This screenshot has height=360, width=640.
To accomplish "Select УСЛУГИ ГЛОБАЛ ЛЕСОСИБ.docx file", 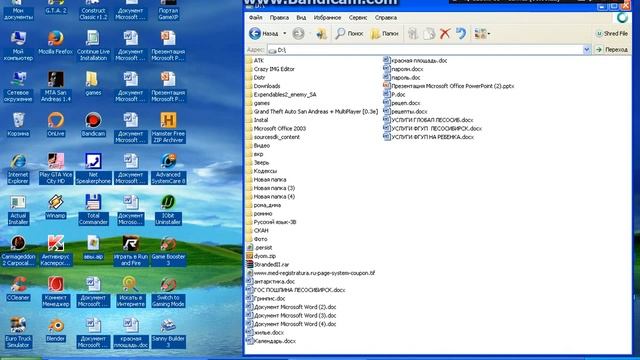I will coord(428,120).
